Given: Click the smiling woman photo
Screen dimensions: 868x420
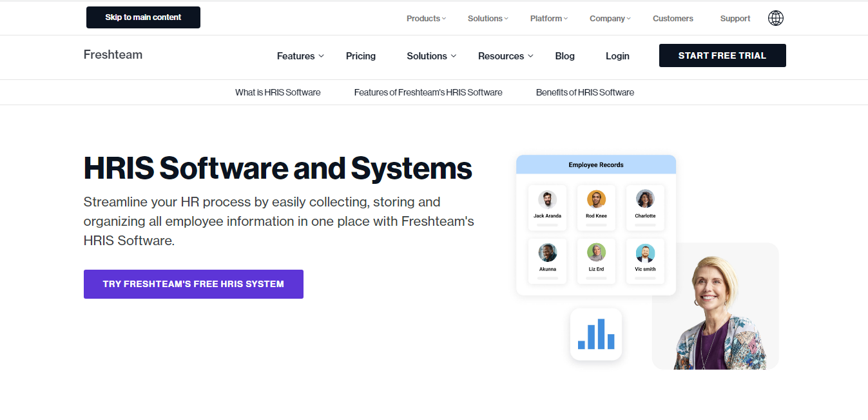Looking at the screenshot, I should 715,306.
